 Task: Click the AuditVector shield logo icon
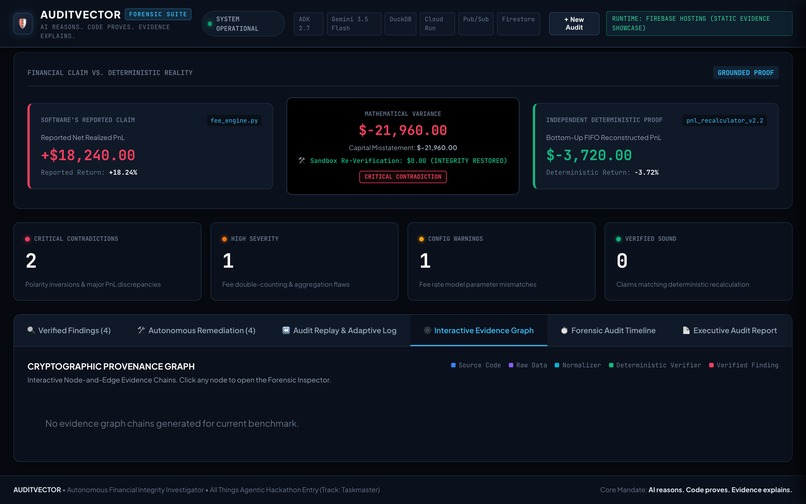click(x=23, y=24)
